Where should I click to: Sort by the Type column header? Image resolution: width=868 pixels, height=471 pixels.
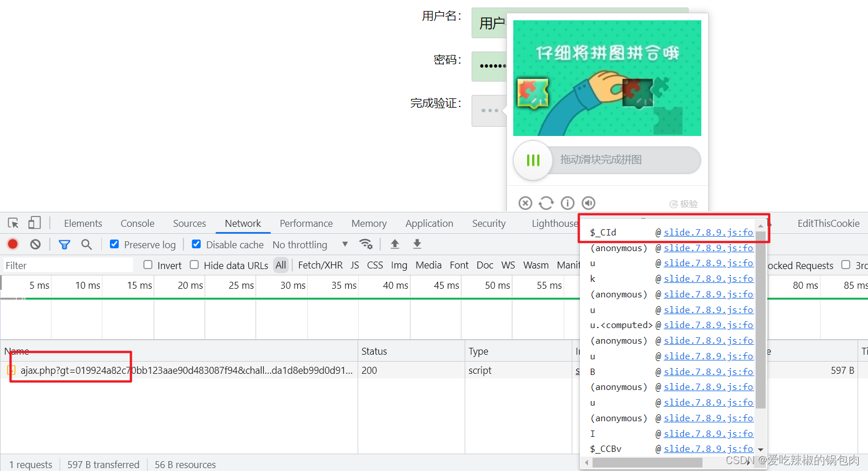[x=518, y=351]
